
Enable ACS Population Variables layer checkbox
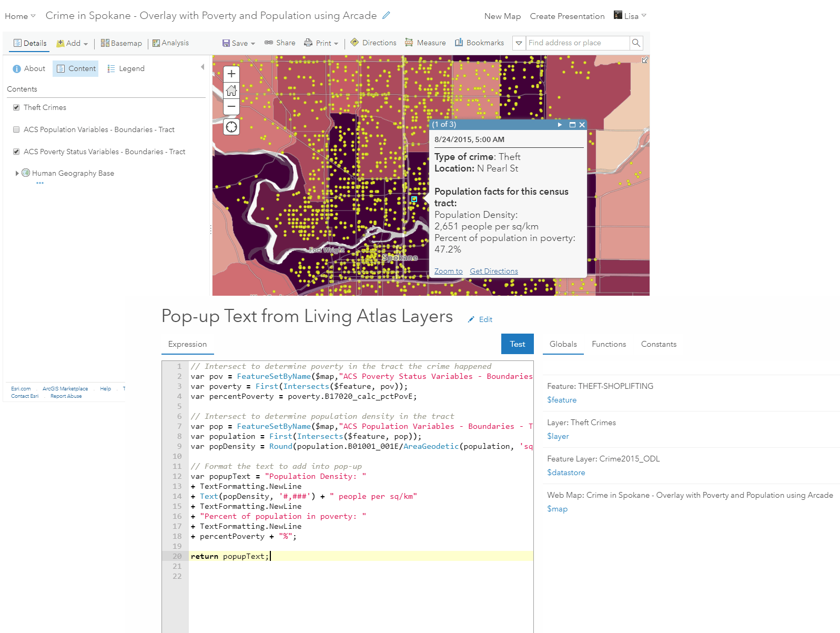[x=16, y=129]
